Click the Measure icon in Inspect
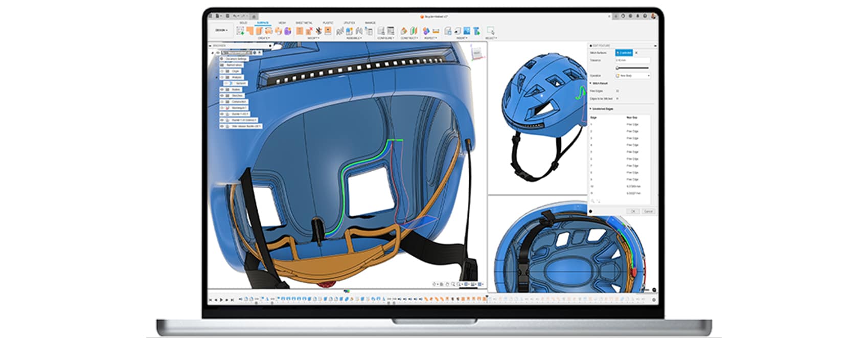 pos(426,31)
